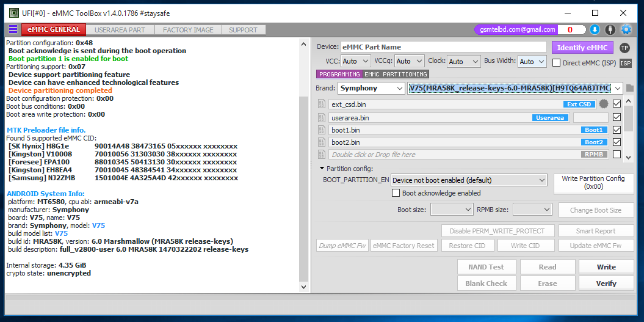Click the Device eMMC Part Name field

443,47
